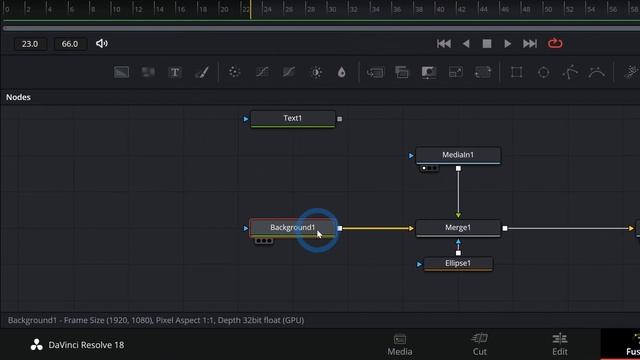Click the MediaIn1 node output square

(458, 168)
